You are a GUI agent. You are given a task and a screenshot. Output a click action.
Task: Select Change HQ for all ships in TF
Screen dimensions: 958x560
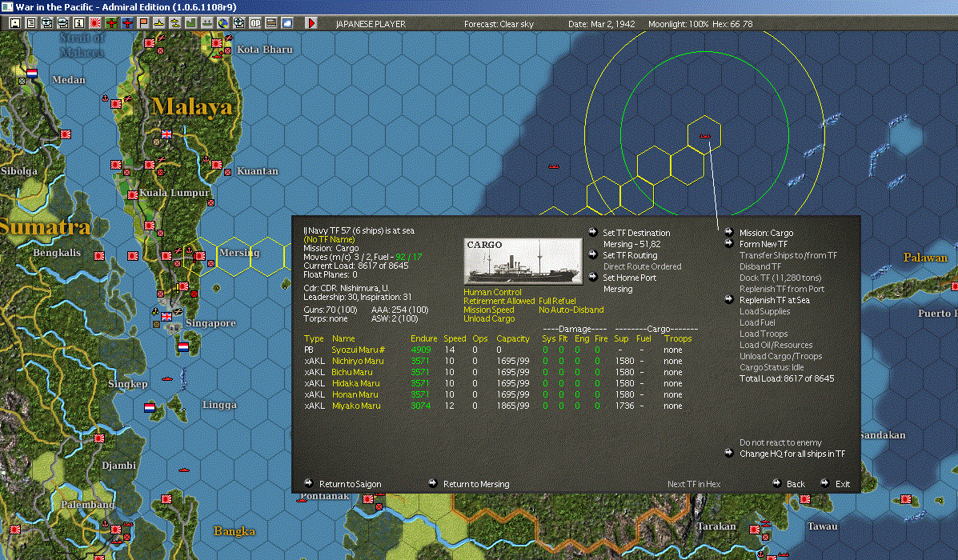point(792,454)
